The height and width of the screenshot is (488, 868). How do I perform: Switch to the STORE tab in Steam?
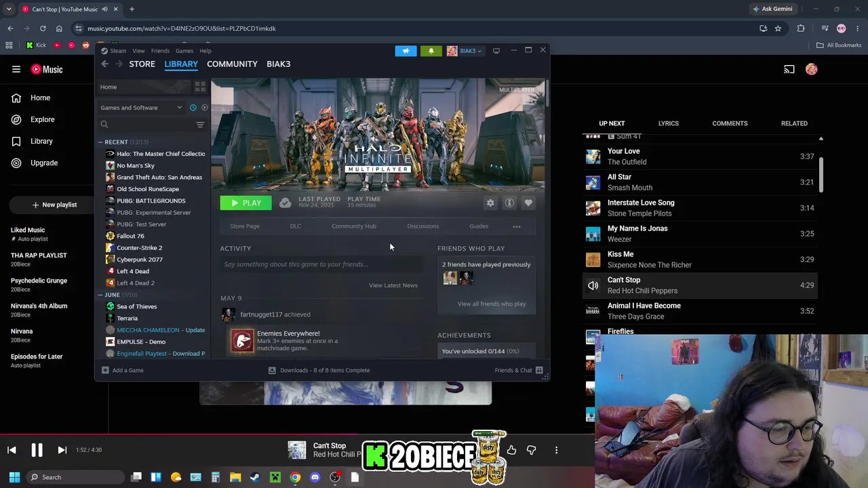tap(142, 64)
